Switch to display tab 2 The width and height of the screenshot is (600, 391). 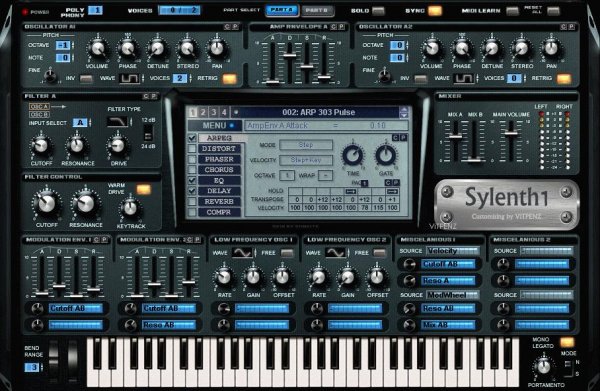tap(203, 112)
